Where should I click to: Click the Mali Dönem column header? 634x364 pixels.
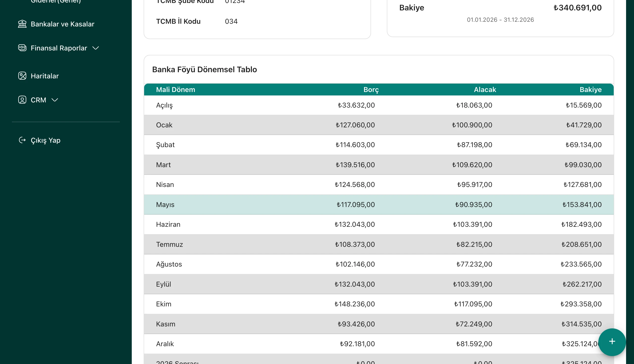(175, 90)
